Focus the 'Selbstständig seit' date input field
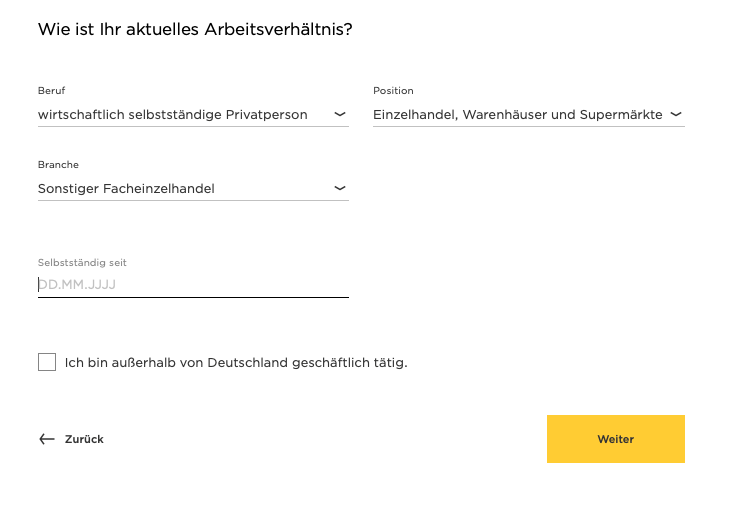753x516 pixels. (193, 284)
